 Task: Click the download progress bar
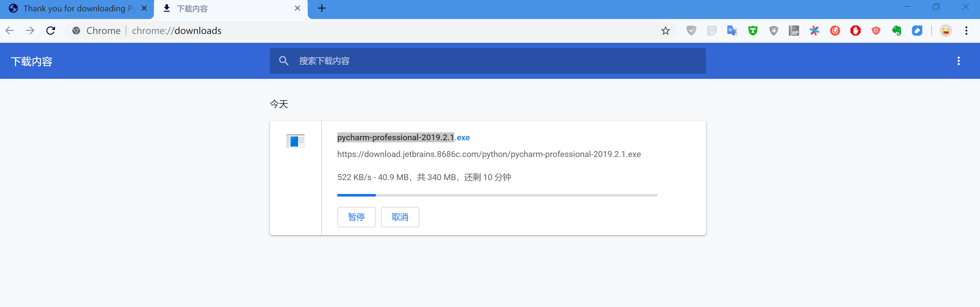(x=497, y=195)
